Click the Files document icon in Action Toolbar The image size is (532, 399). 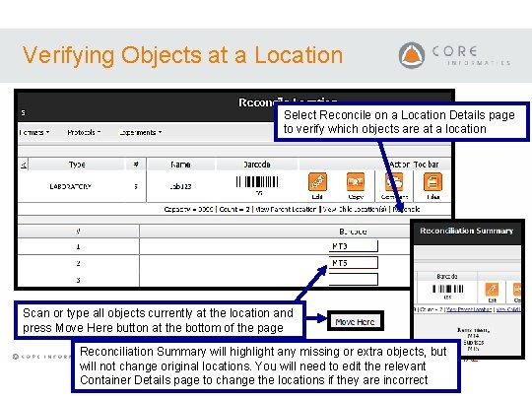tap(432, 182)
